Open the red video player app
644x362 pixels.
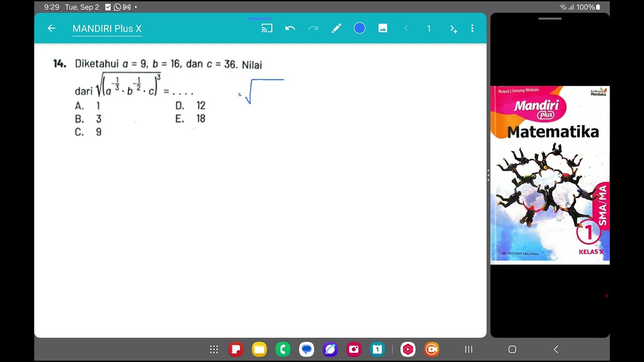tap(408, 349)
